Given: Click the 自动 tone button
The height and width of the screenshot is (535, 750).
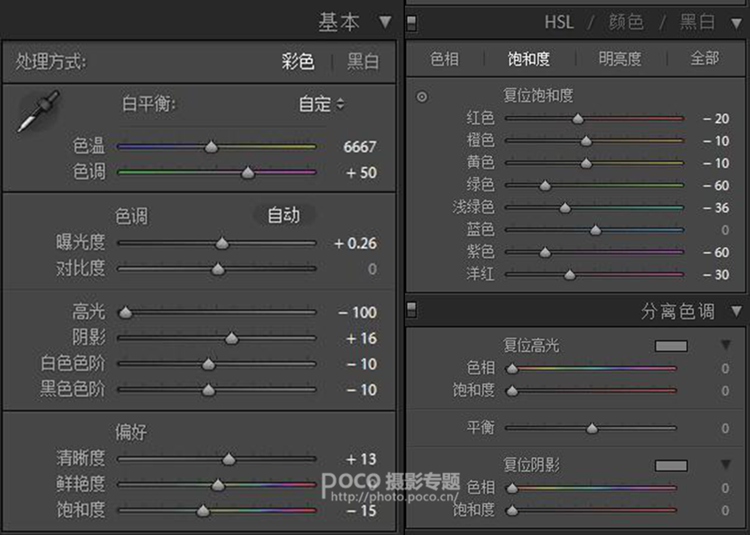Looking at the screenshot, I should coord(284,216).
